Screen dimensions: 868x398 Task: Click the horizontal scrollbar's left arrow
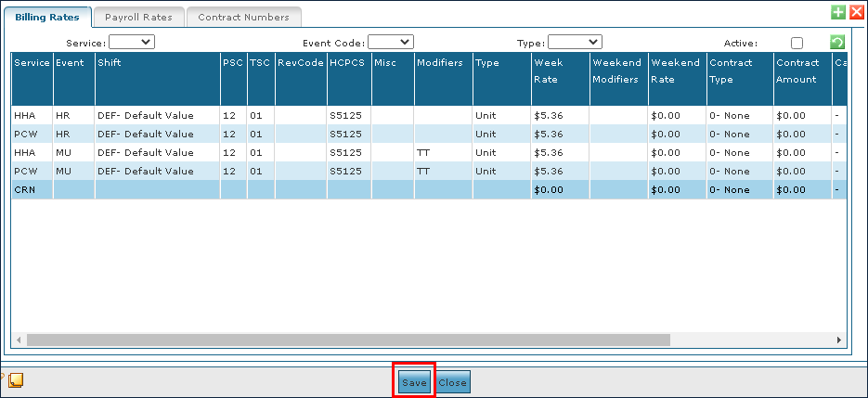19,340
